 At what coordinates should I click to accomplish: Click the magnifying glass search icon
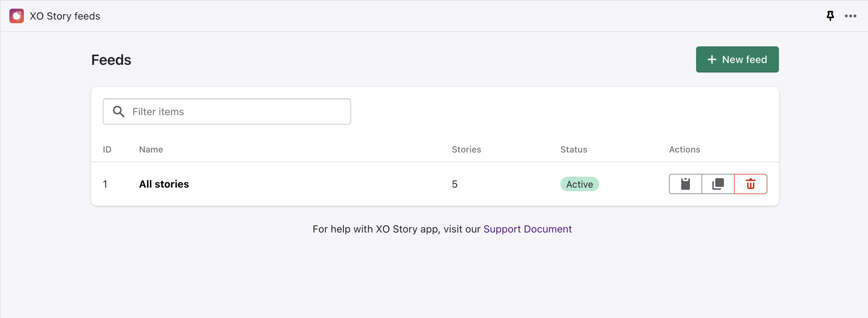[119, 112]
